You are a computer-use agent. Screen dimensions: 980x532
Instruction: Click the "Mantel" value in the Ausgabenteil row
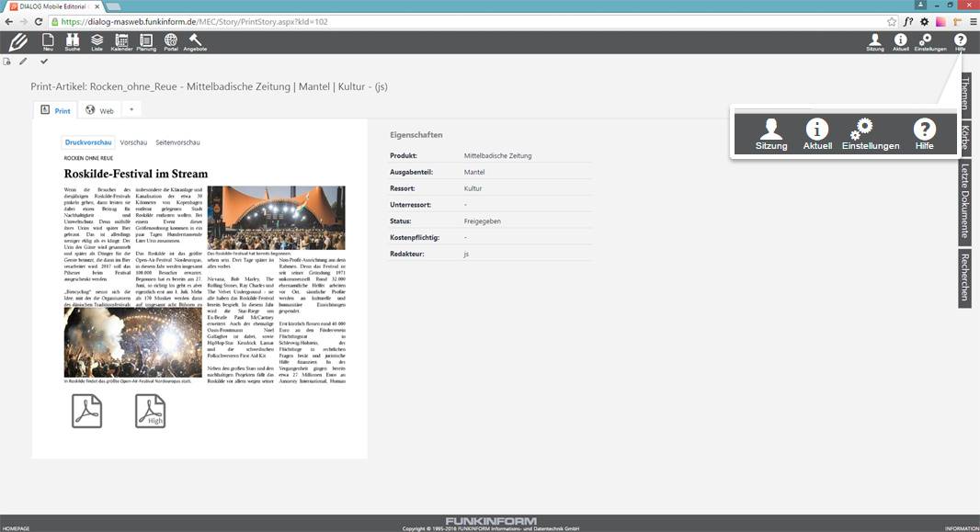tap(473, 172)
